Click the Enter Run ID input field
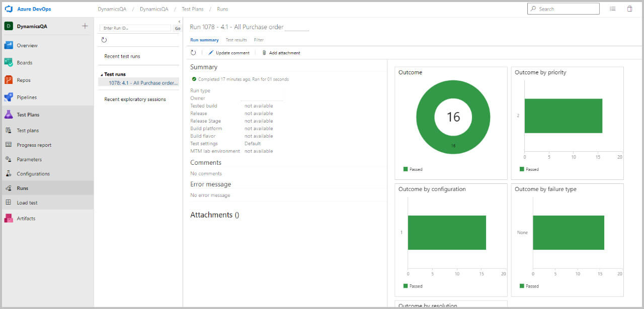The height and width of the screenshot is (309, 644). 136,29
